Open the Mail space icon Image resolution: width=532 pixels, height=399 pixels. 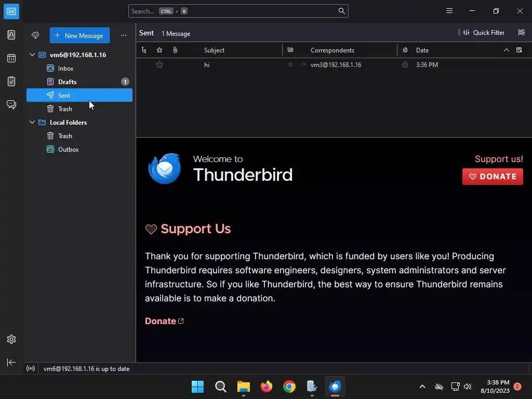(11, 11)
